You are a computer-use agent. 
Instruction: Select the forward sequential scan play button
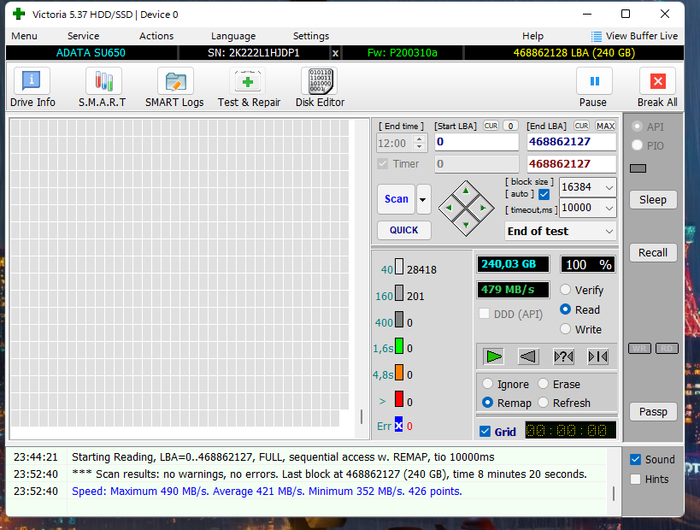(493, 356)
